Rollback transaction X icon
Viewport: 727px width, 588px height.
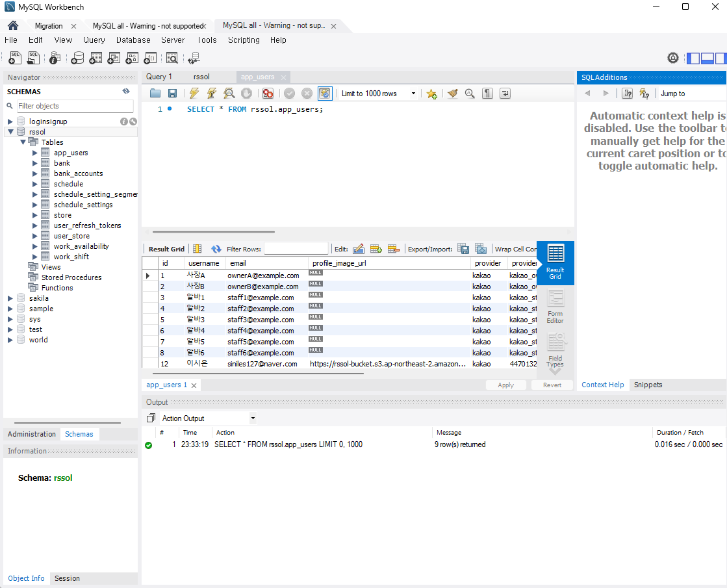307,94
